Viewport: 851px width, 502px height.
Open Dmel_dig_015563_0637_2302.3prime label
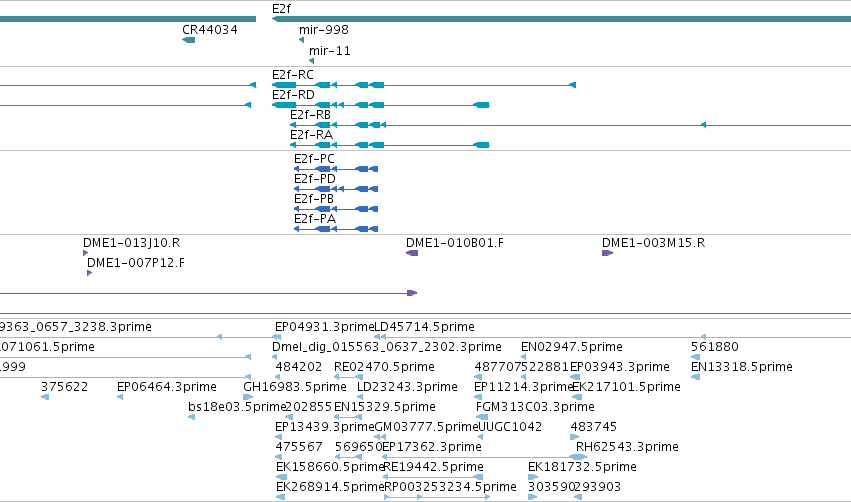(x=386, y=347)
